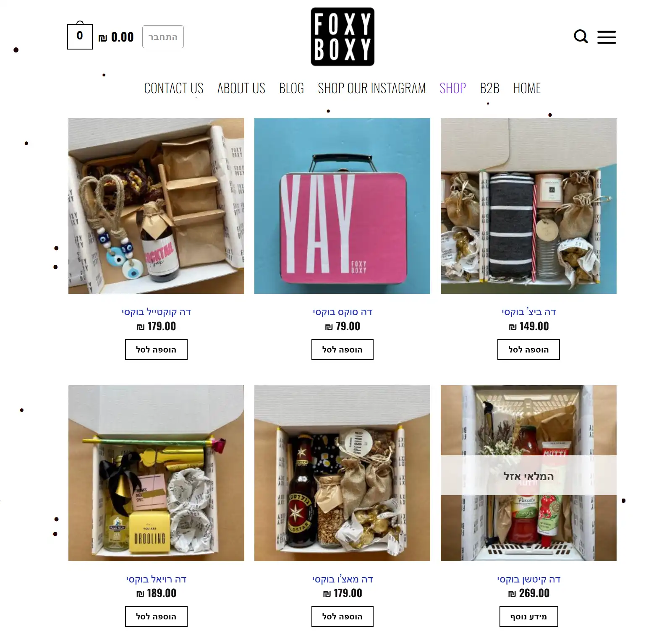
Task: Click the 0.00 cart total amount
Action: pos(116,37)
